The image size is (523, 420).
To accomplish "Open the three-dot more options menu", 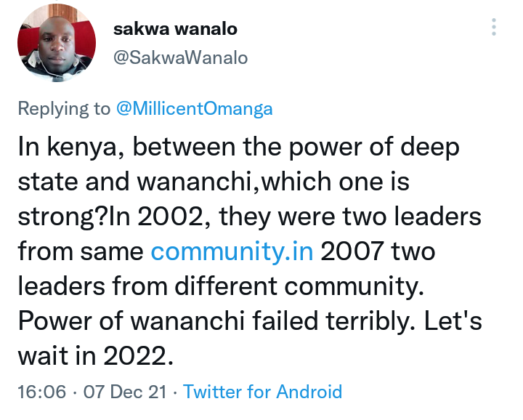I will point(494,27).
